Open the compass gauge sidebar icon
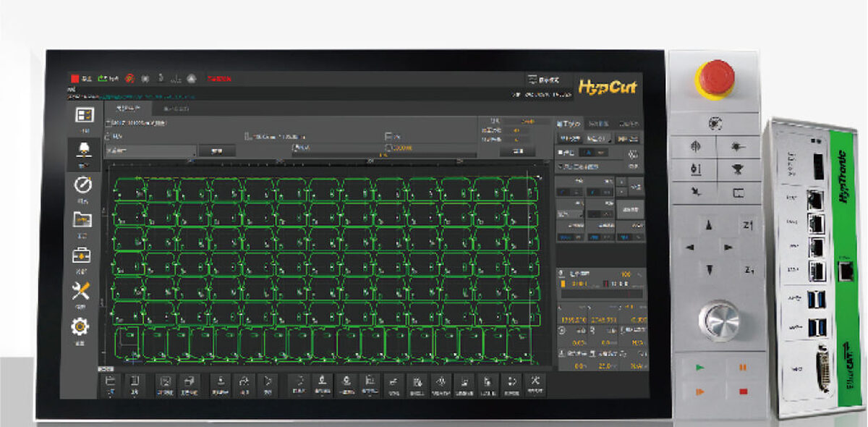This screenshot has height=427, width=868. [x=82, y=185]
